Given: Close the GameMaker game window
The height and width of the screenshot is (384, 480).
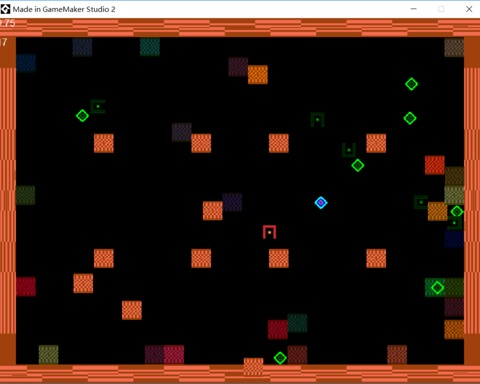Looking at the screenshot, I should pos(469,9).
